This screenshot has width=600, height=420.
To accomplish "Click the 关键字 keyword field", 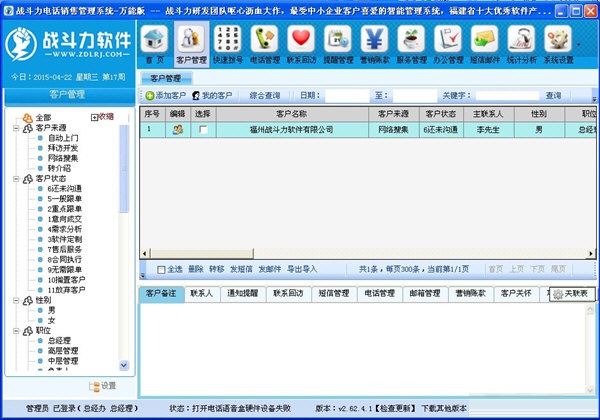I will pyautogui.click(x=507, y=96).
